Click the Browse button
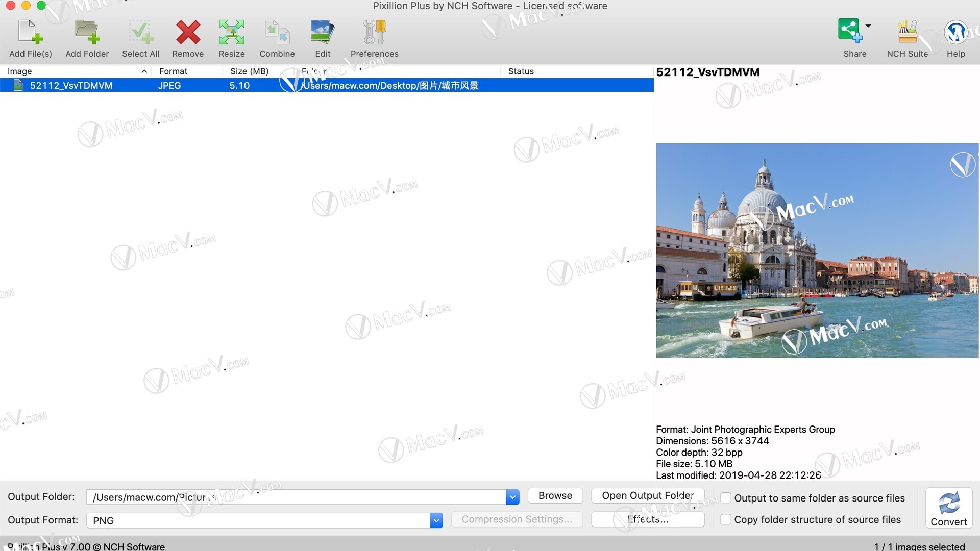This screenshot has width=980, height=551. click(555, 495)
